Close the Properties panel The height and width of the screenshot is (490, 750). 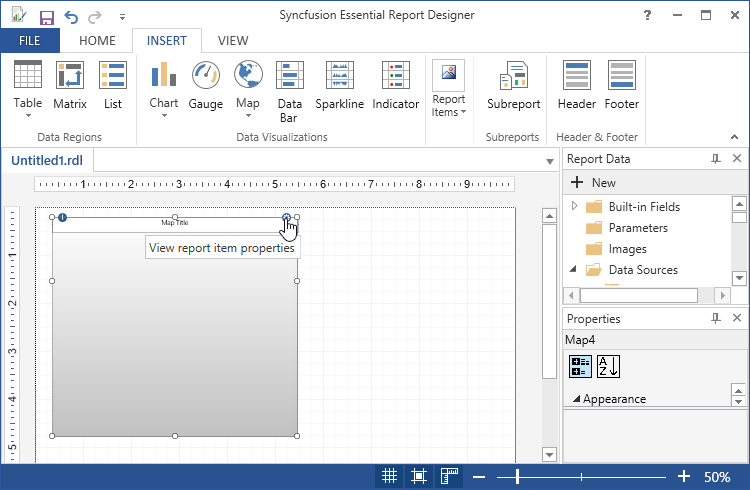[x=737, y=318]
